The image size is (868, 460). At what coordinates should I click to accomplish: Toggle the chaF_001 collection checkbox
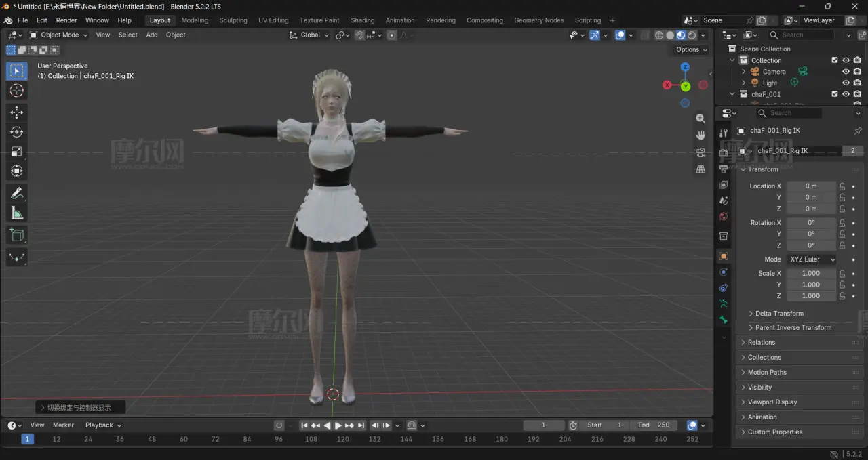835,94
